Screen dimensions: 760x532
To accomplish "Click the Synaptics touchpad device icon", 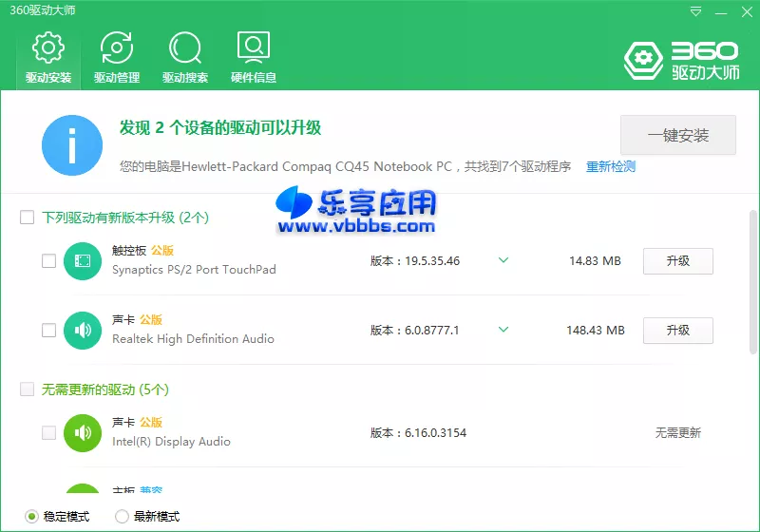I will tap(83, 261).
